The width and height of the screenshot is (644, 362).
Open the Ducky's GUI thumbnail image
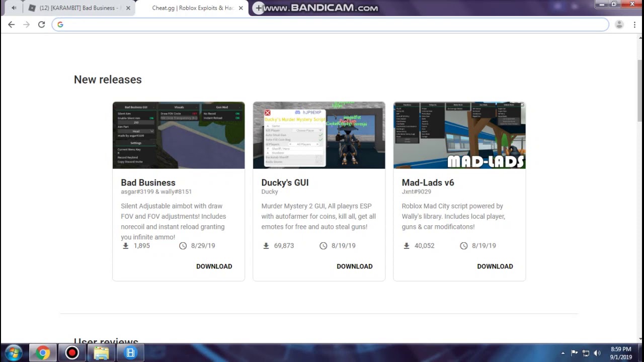click(x=319, y=135)
